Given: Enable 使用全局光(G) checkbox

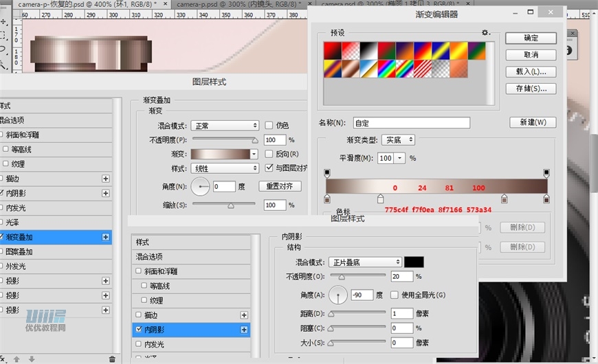Looking at the screenshot, I should (395, 295).
